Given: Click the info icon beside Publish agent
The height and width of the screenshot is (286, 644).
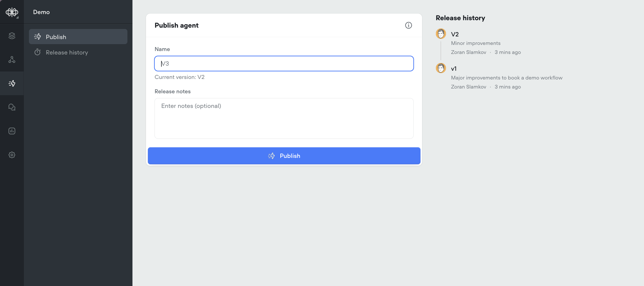Looking at the screenshot, I should tap(409, 25).
